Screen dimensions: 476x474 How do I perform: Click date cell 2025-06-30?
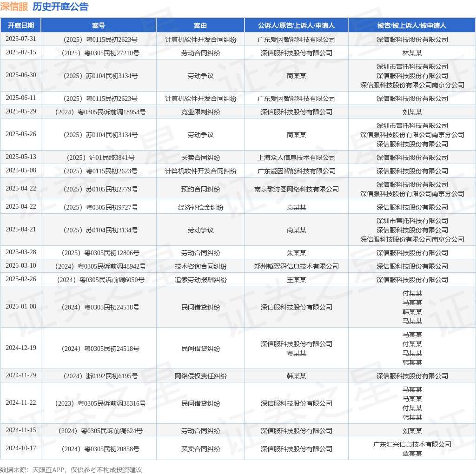click(20, 75)
